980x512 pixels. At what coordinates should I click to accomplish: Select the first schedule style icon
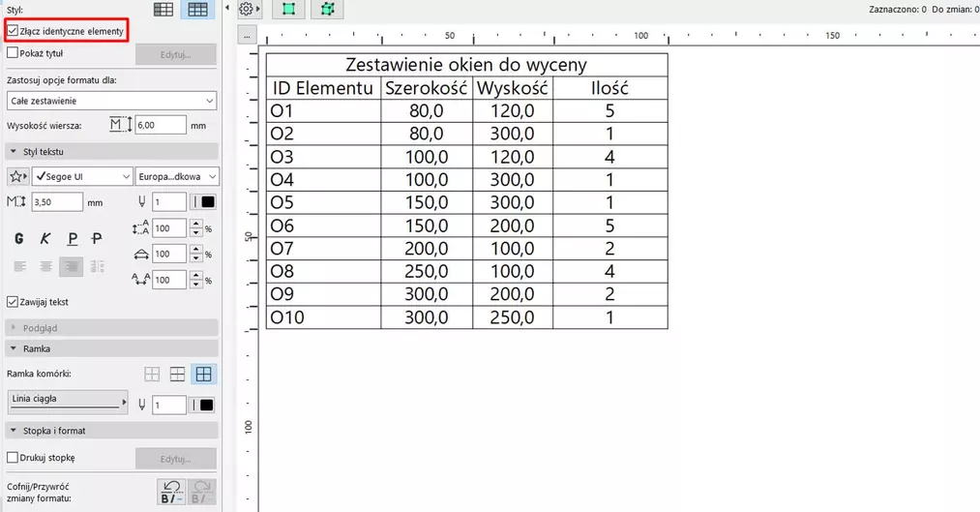pyautogui.click(x=163, y=9)
